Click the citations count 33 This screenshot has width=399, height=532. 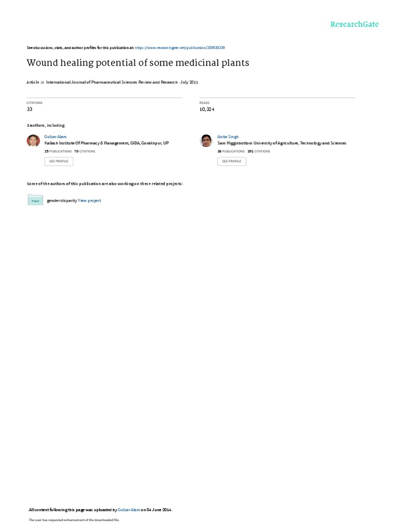30,109
